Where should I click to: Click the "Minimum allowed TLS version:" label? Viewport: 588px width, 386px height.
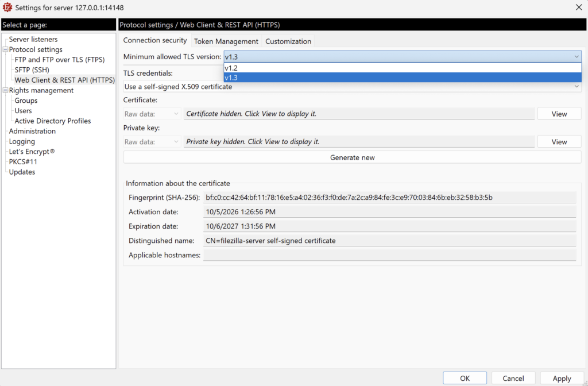[x=172, y=57]
